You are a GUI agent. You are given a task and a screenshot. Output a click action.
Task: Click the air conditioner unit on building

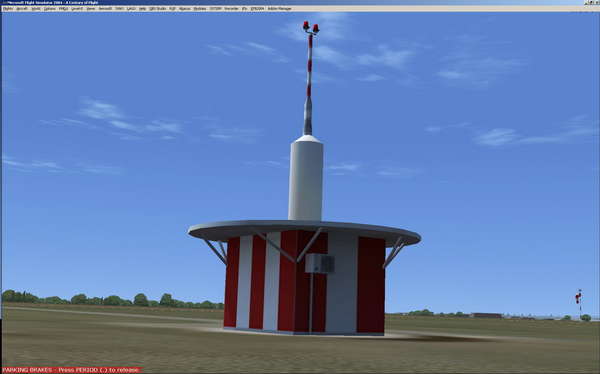[x=320, y=263]
